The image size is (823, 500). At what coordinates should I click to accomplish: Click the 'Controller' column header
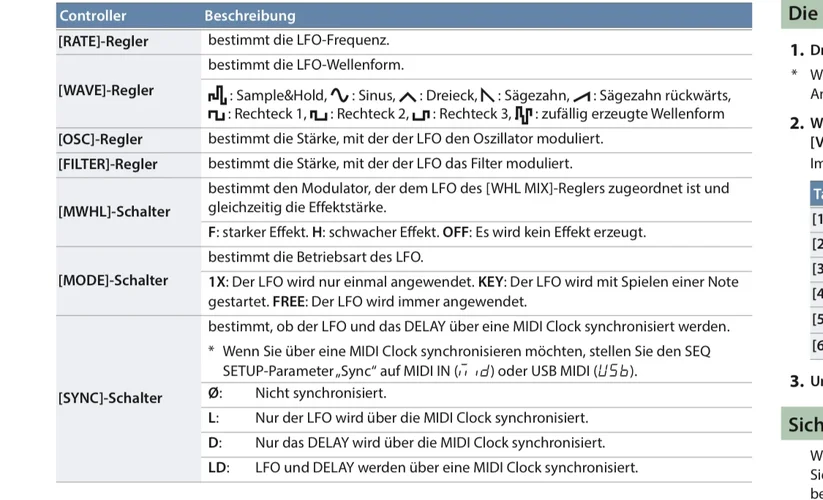click(92, 16)
